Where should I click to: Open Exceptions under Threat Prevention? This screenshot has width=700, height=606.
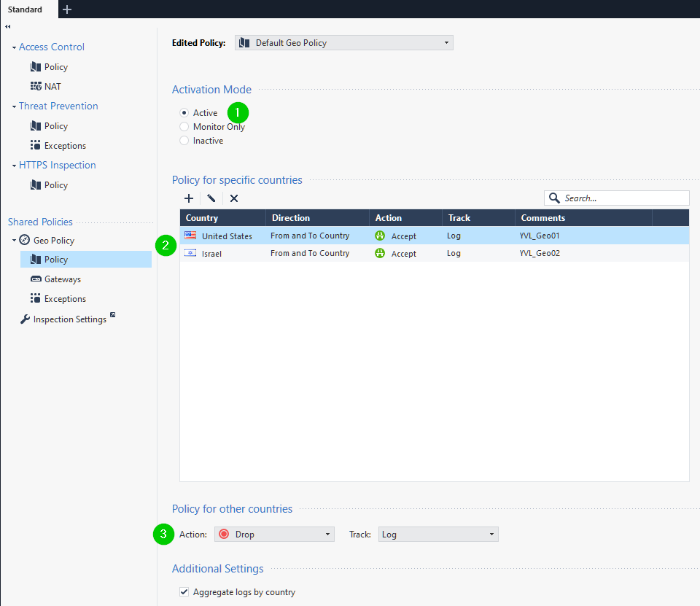[65, 146]
